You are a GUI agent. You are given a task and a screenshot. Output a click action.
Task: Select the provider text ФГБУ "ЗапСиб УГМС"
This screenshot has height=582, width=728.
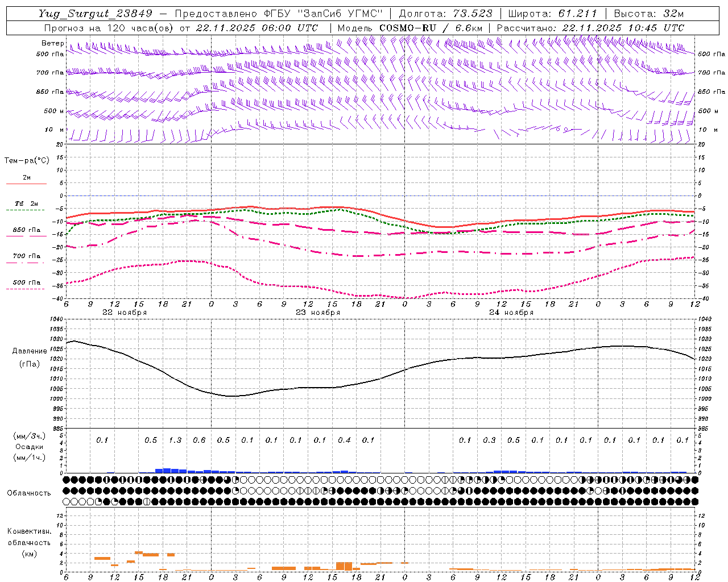click(324, 14)
